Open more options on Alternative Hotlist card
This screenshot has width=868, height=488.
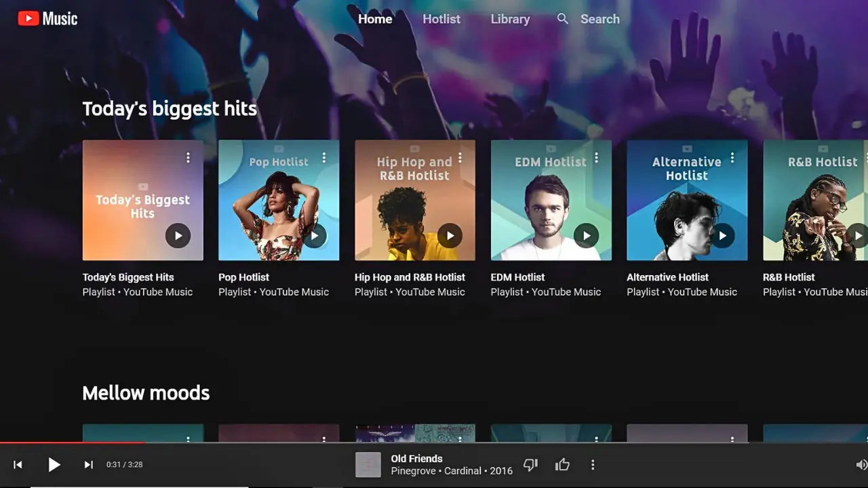[732, 158]
